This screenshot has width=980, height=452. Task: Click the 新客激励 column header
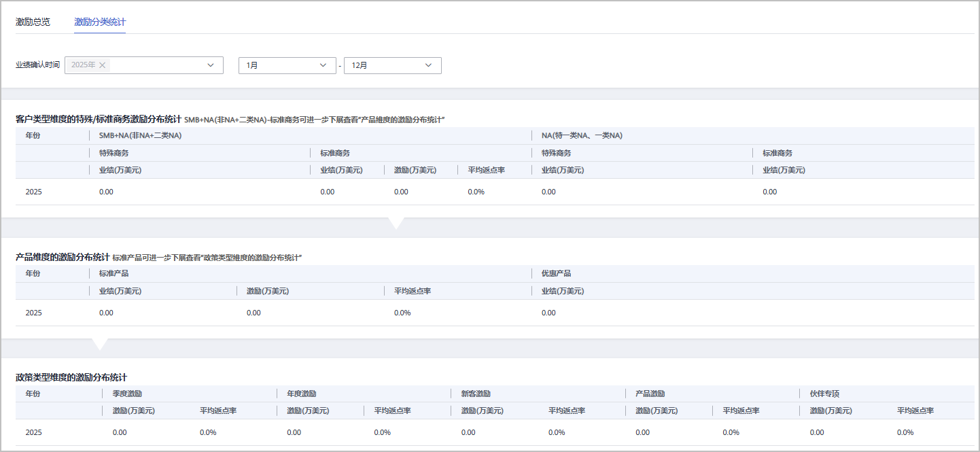click(476, 394)
